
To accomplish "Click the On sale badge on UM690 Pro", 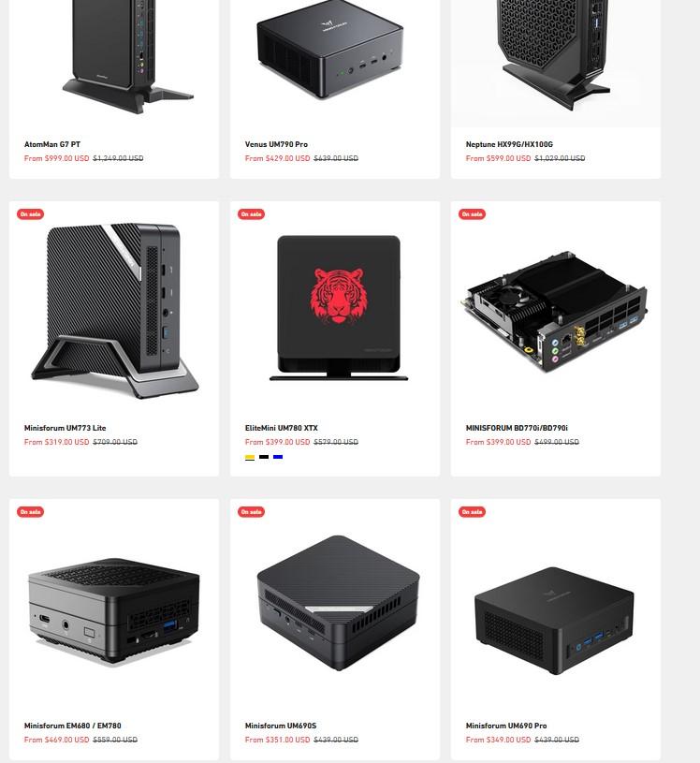I will [x=472, y=512].
